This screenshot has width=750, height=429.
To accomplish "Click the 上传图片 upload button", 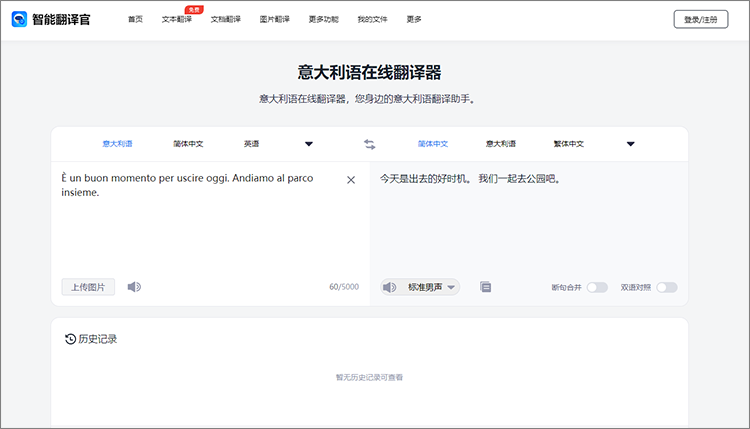I will pos(88,287).
